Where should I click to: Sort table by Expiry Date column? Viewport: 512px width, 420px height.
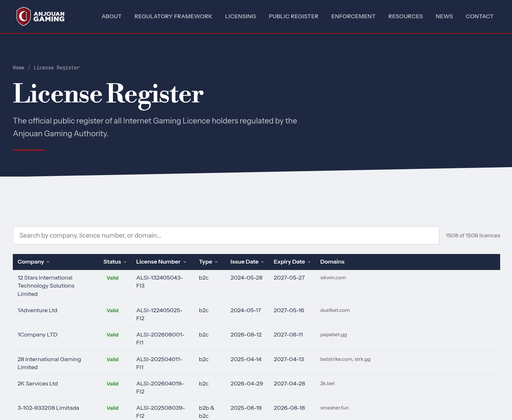click(292, 262)
